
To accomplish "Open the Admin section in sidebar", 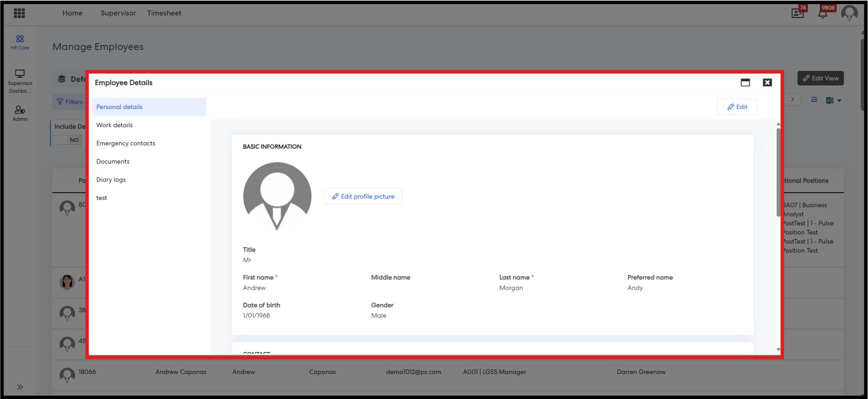I will [x=20, y=113].
